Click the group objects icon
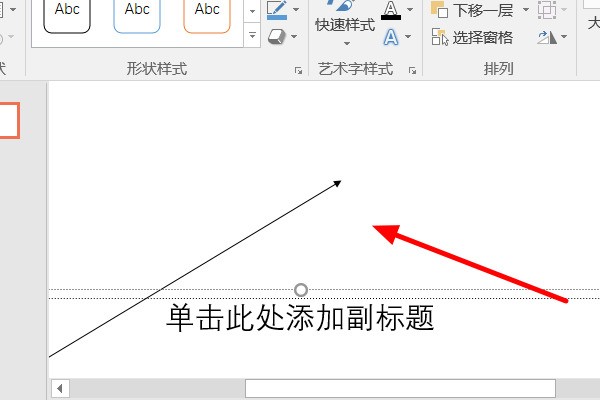The width and height of the screenshot is (600, 400). tap(547, 10)
